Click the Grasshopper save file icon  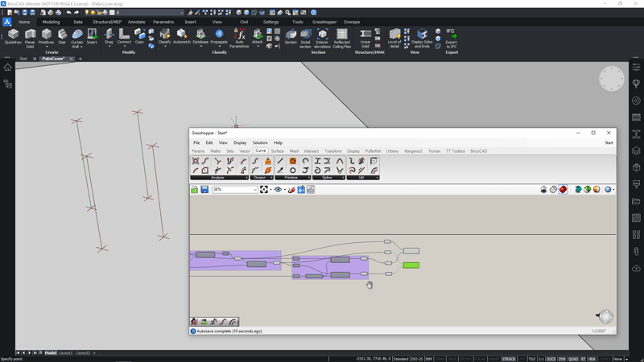204,190
